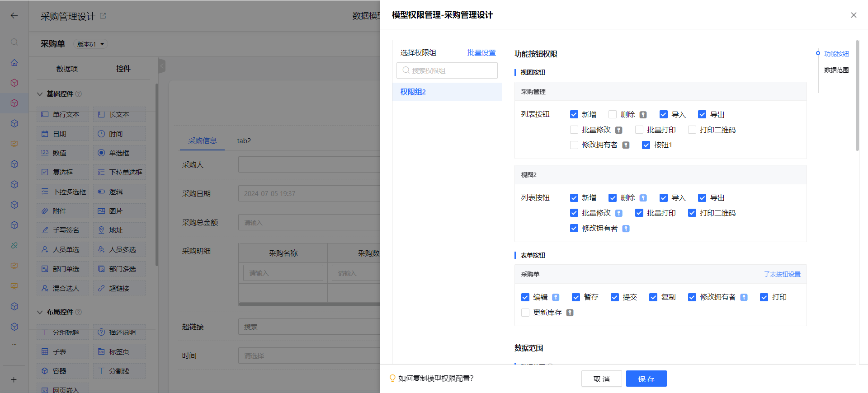This screenshot has height=393, width=868.
Task: Select the 部门多选 control
Action: (x=119, y=269)
